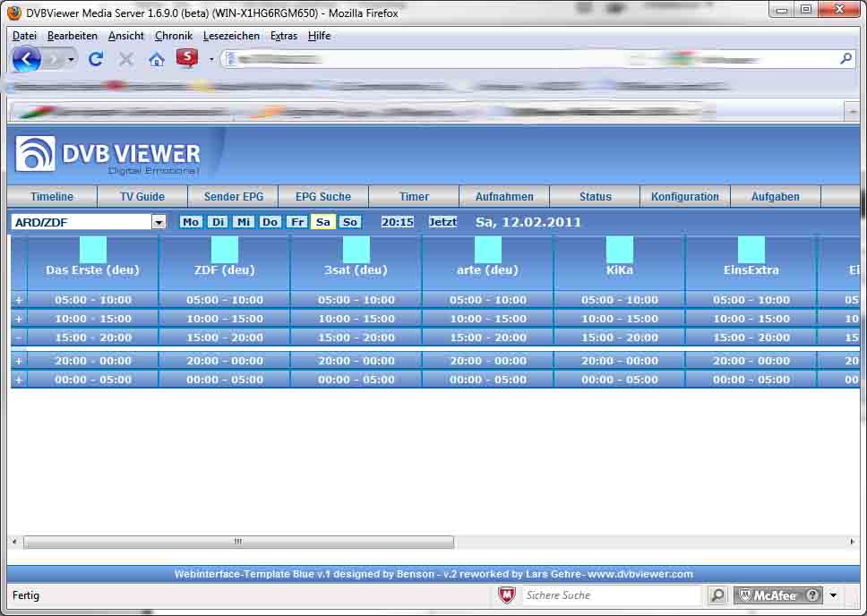Switch to the Fr day button

point(296,222)
